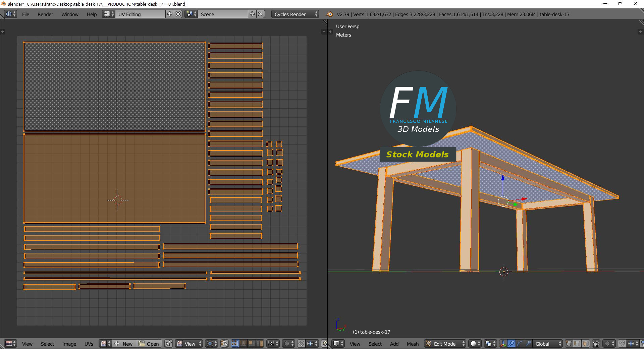
Task: Click the Scene browse icon
Action: pos(191,14)
